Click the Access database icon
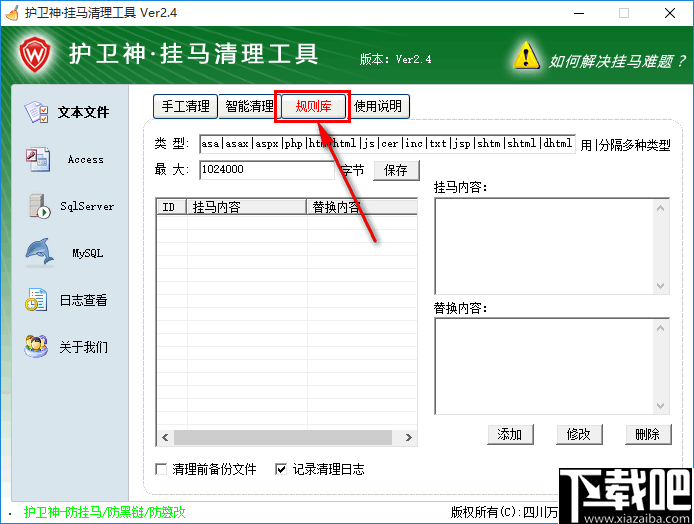This screenshot has width=694, height=524. click(38, 159)
